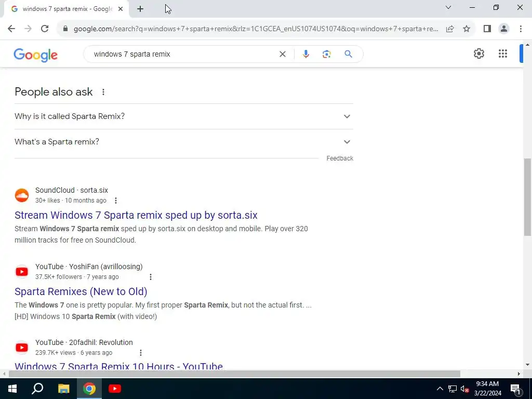Share this page from address bar

pos(450,29)
